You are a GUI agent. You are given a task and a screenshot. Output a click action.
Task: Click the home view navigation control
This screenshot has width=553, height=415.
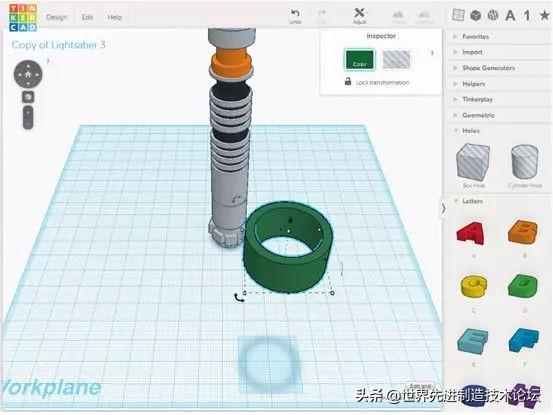tap(28, 74)
